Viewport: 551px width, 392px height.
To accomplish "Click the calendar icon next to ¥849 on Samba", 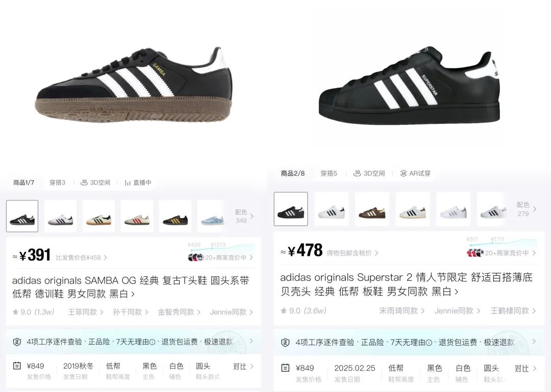I will point(17,366).
